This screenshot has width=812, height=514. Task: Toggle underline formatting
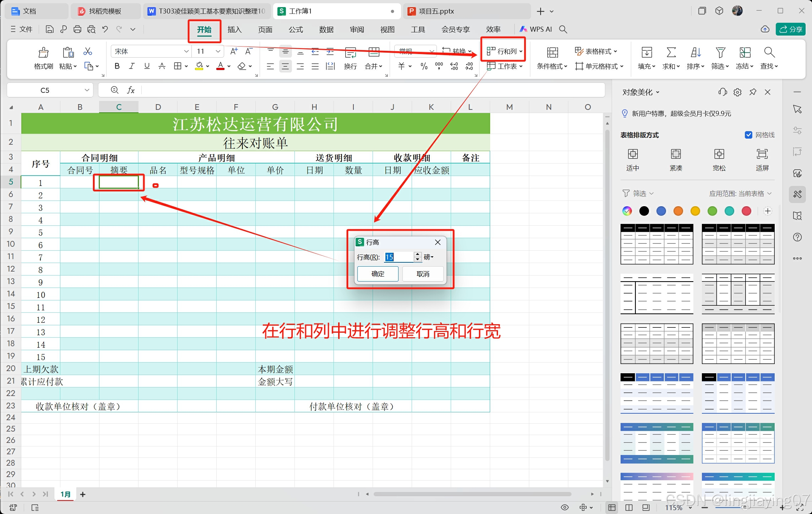[147, 66]
